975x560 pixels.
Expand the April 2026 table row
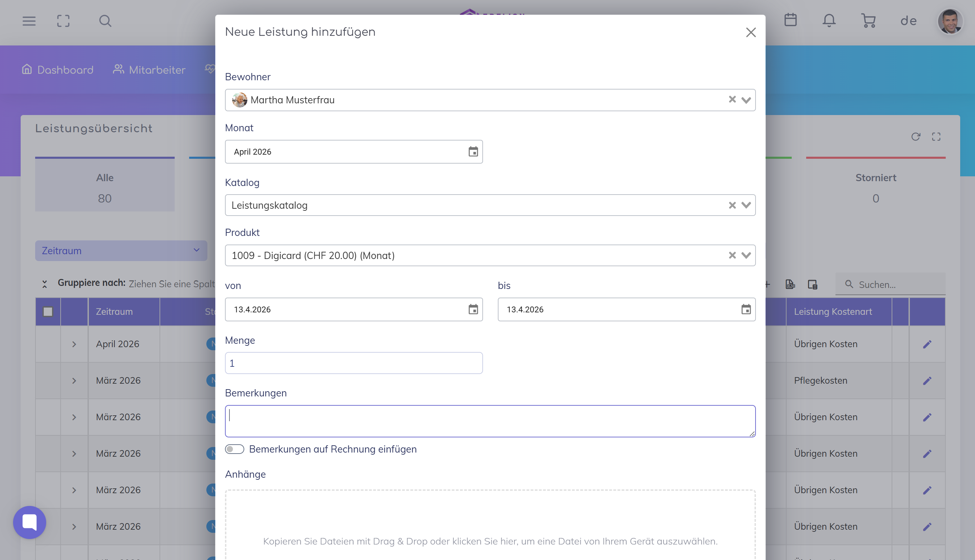coord(74,344)
